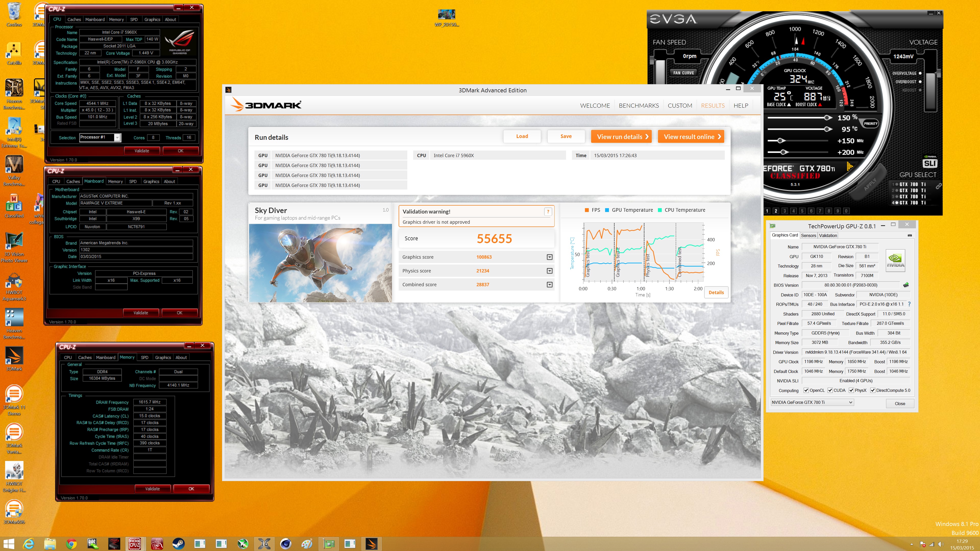Screen dimensions: 980x551
Task: Click NVIDIA logo in GPU-Z
Action: click(895, 260)
